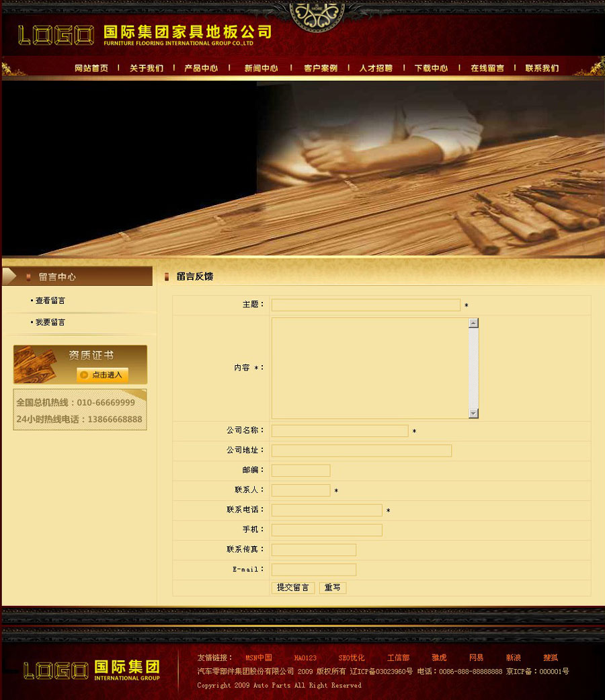Open the 资质证书 banner image

pos(80,364)
